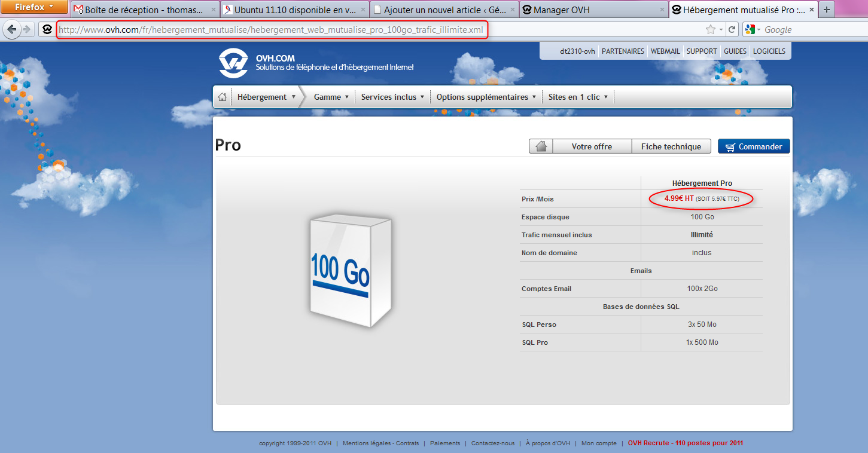The image size is (868, 453).
Task: Click the Hébergement Pro column header
Action: [x=702, y=183]
